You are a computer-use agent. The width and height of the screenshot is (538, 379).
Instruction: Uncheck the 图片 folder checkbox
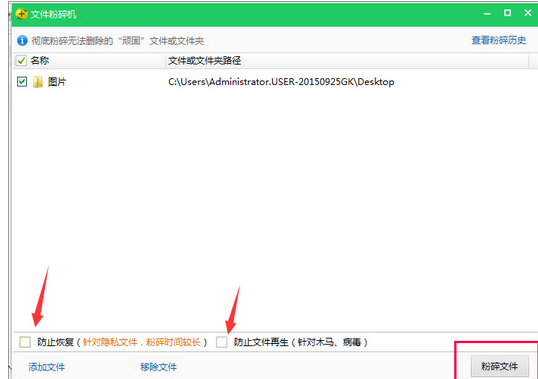pyautogui.click(x=22, y=82)
